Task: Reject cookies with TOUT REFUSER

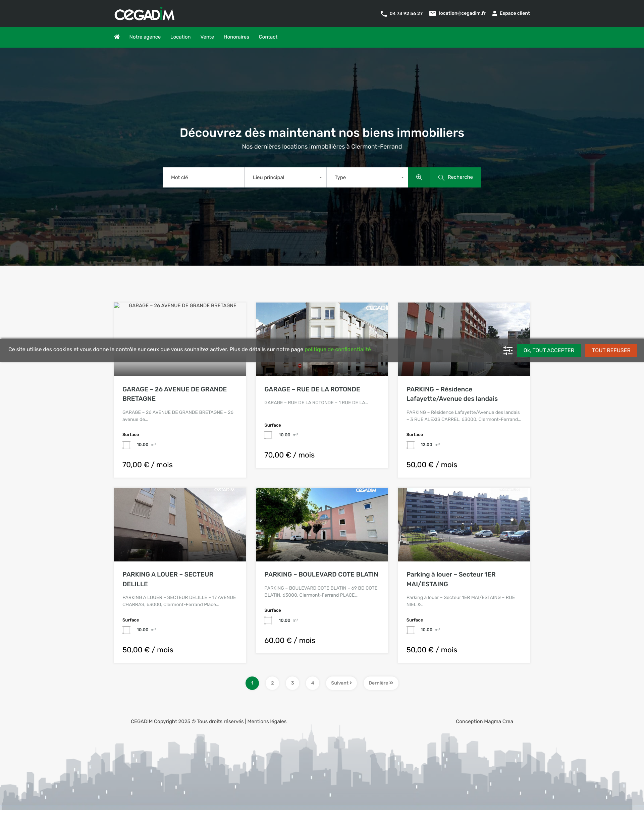Action: [611, 350]
